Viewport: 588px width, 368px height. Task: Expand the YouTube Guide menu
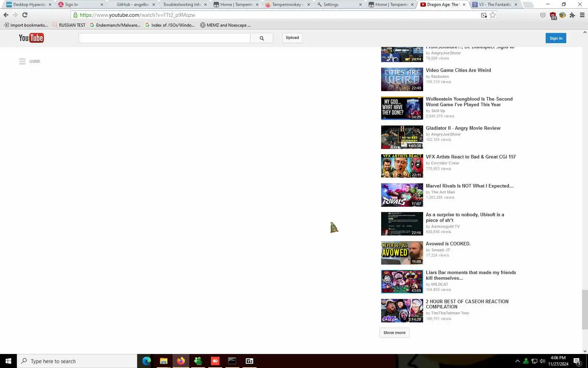(x=30, y=61)
